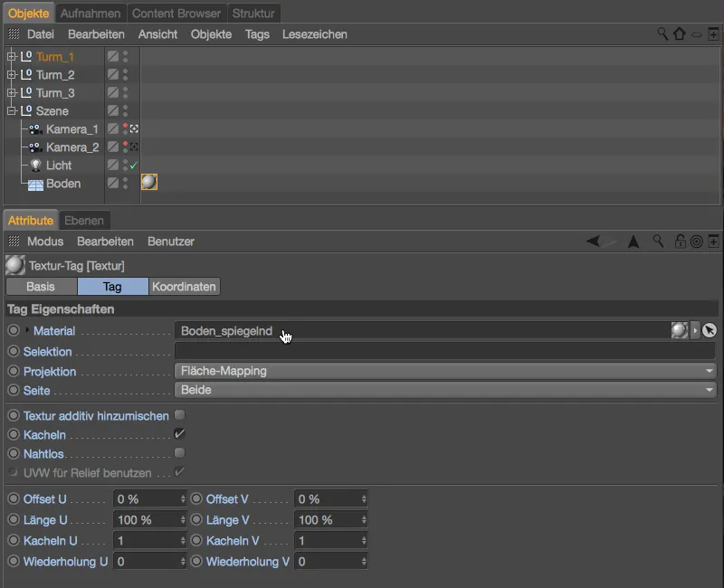Screen dimensions: 724x588
Task: Open Tags menu
Action: [x=257, y=34]
